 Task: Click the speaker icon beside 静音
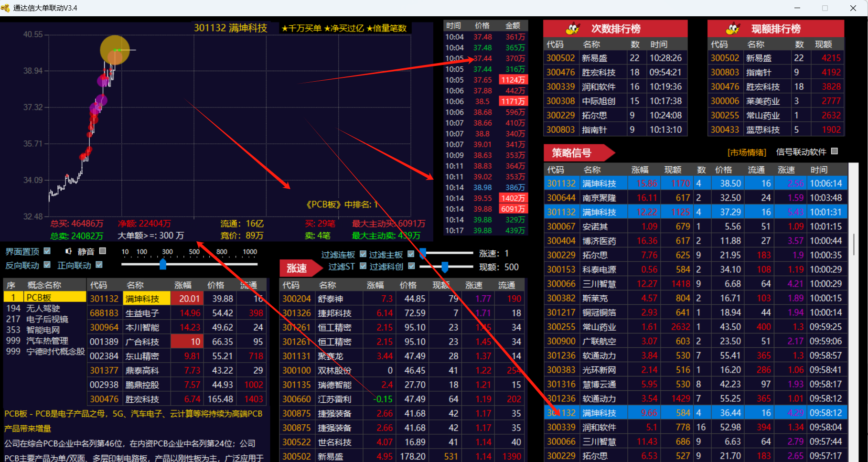pos(69,251)
